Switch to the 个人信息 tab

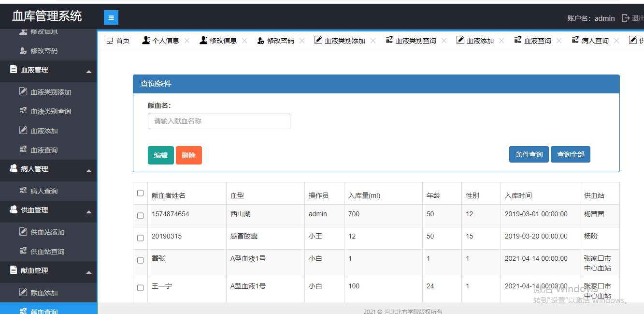[166, 41]
